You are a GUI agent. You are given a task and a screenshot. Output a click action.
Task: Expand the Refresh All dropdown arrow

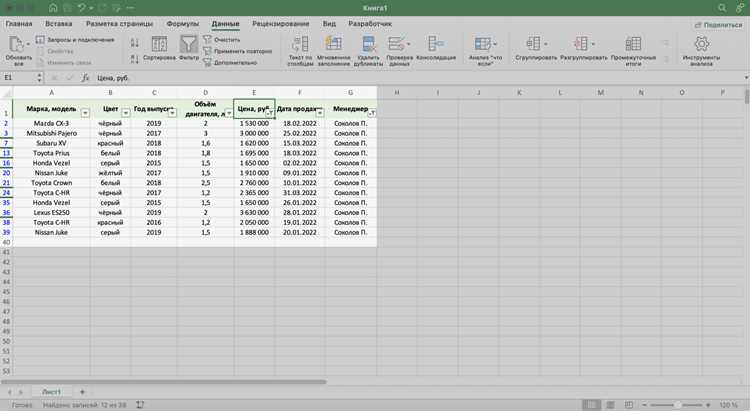[28, 44]
